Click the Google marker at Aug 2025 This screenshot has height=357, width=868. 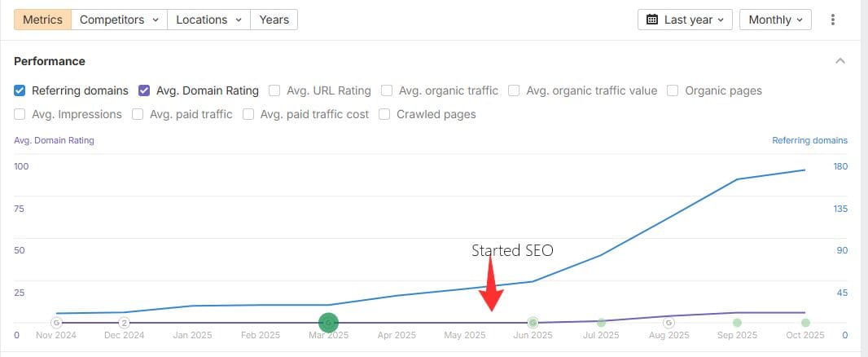click(x=669, y=323)
